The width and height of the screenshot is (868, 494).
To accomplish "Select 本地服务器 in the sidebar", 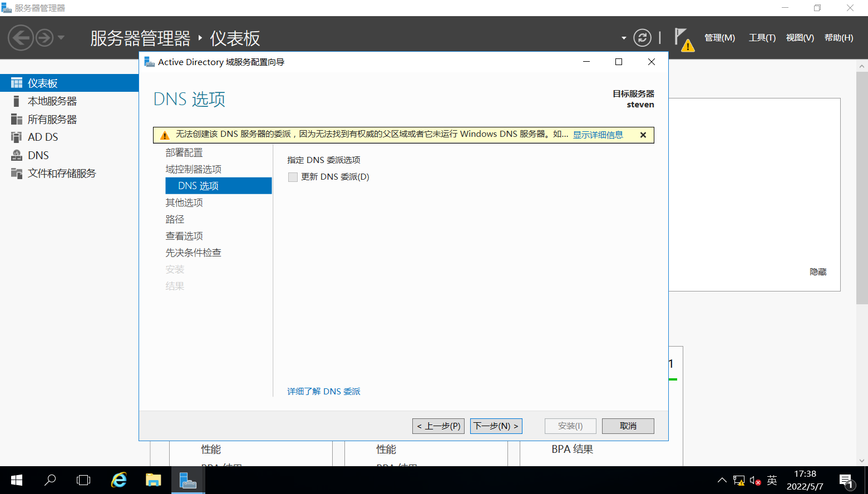I will (69, 101).
